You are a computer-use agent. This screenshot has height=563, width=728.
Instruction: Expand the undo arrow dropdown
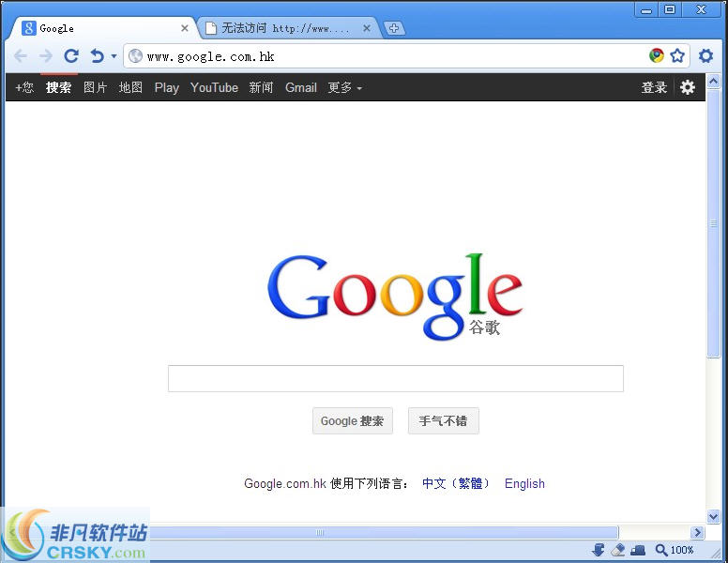pyautogui.click(x=114, y=56)
